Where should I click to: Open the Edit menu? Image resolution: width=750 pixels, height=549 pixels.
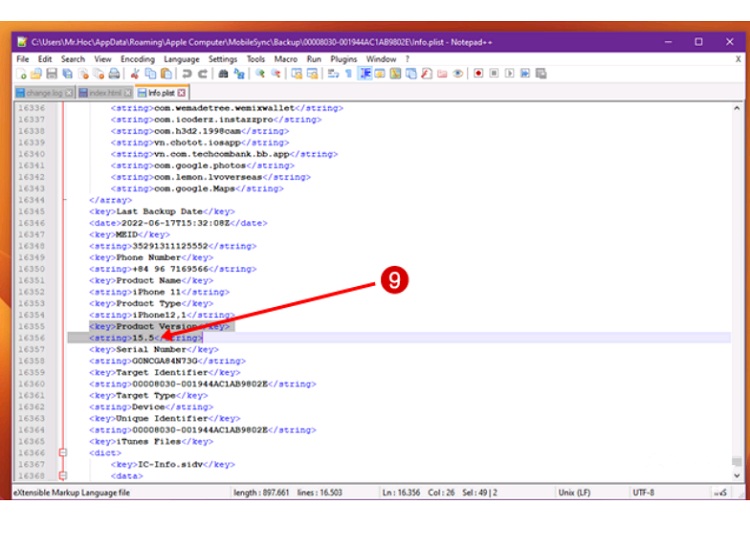point(45,59)
